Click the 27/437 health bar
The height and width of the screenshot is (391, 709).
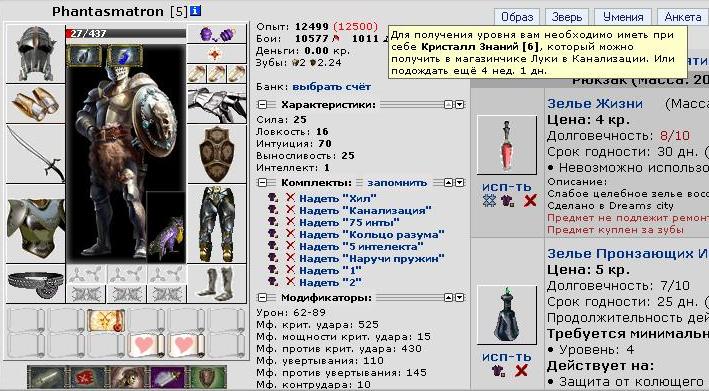[x=126, y=33]
